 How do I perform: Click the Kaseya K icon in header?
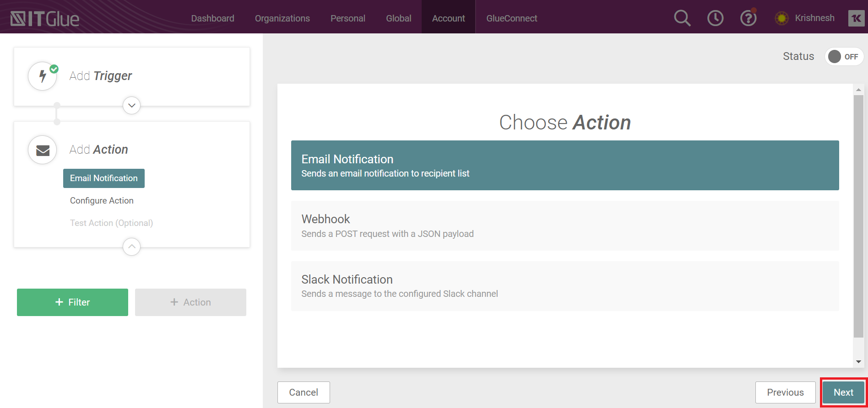pos(856,18)
